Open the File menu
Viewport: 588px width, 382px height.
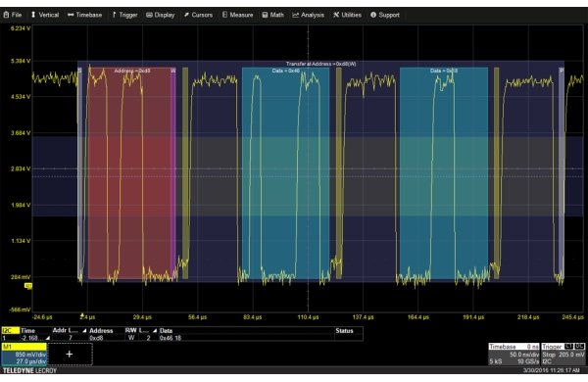point(13,15)
